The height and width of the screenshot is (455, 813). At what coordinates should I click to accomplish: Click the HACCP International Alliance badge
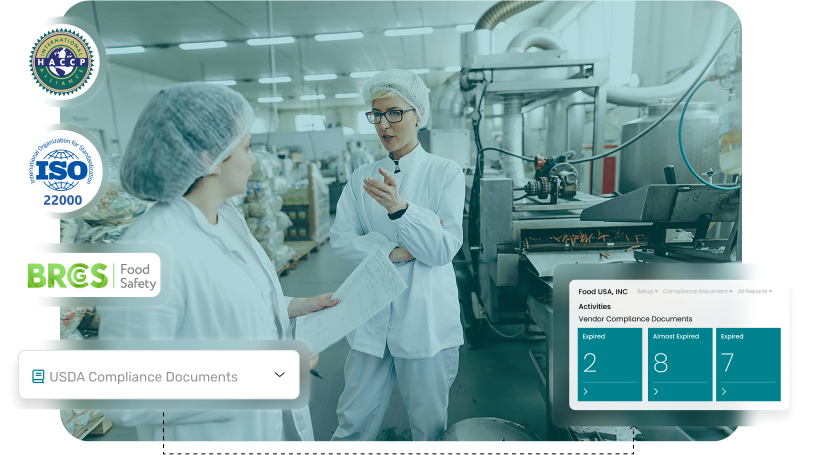(x=62, y=62)
